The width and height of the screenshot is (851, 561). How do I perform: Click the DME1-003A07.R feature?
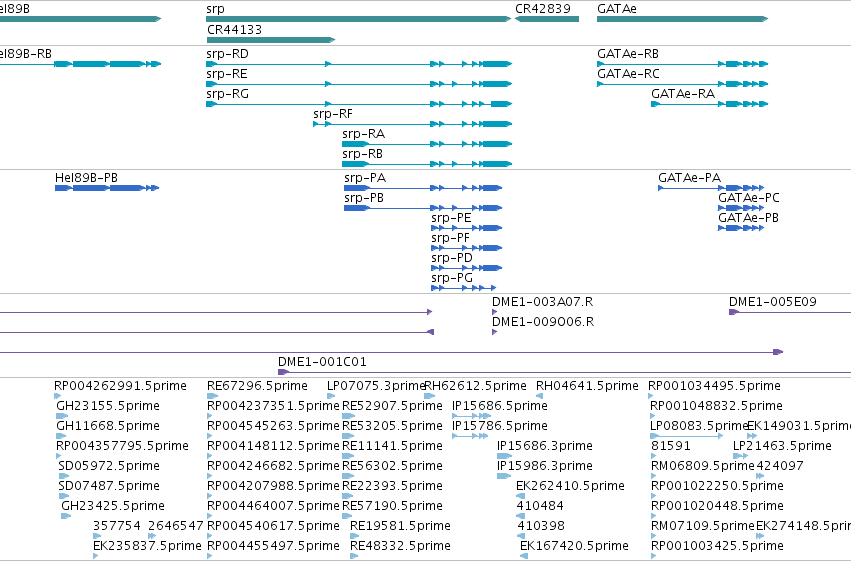point(494,312)
